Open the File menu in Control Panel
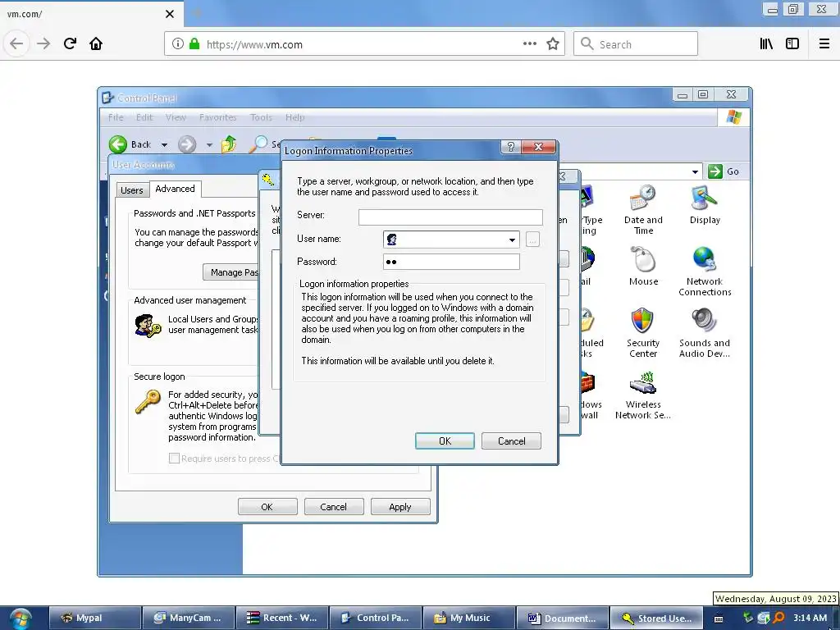The image size is (840, 630). (116, 117)
